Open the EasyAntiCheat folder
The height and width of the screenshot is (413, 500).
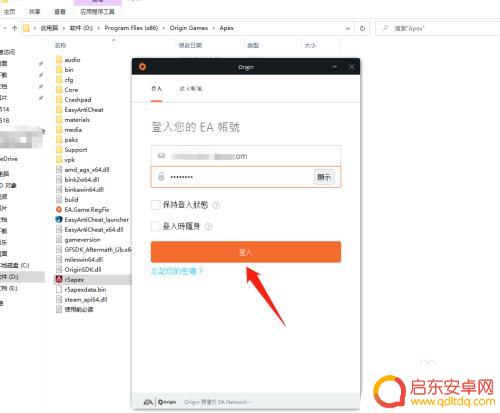tap(80, 110)
